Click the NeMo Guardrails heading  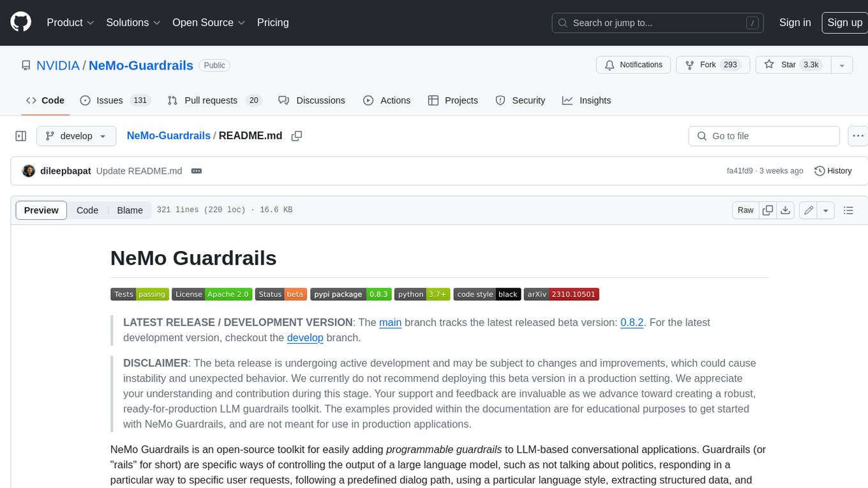tap(193, 258)
